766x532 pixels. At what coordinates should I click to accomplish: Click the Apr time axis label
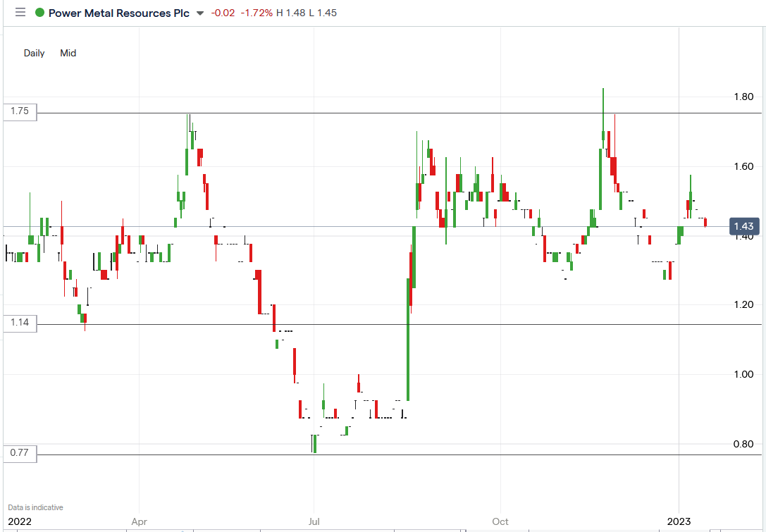pyautogui.click(x=140, y=521)
